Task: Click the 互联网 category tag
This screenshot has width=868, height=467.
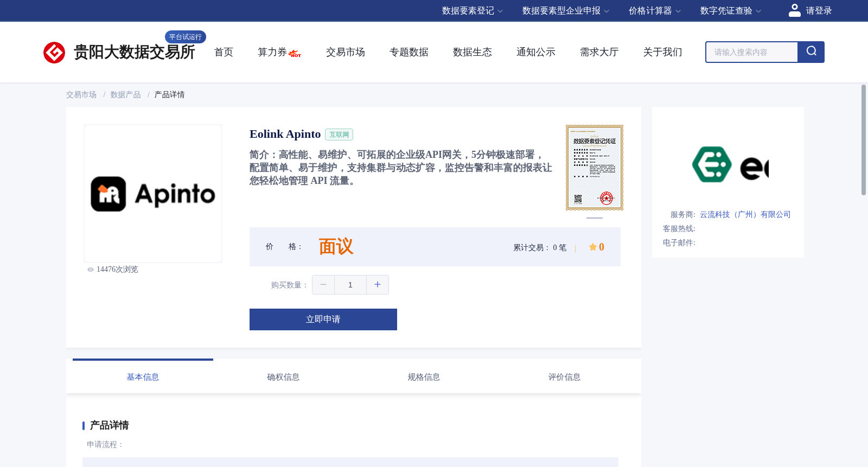Action: (339, 135)
